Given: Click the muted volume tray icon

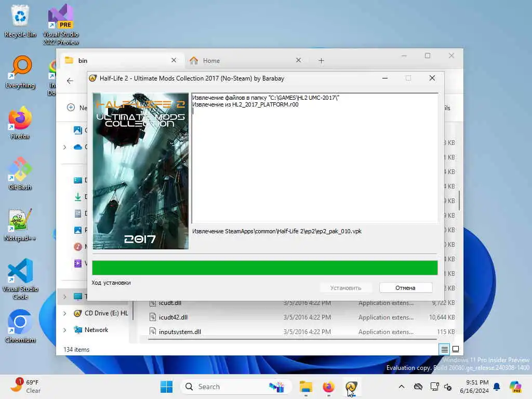Looking at the screenshot, I should [448, 387].
